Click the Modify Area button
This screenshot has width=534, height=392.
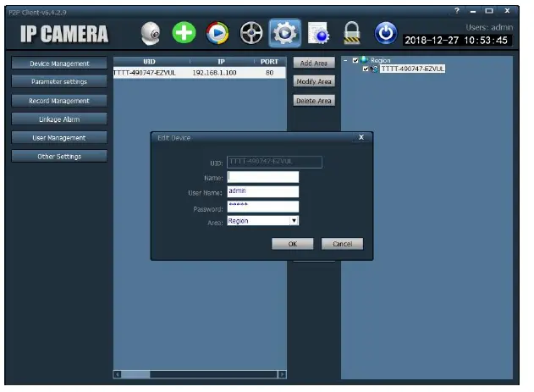(x=314, y=81)
